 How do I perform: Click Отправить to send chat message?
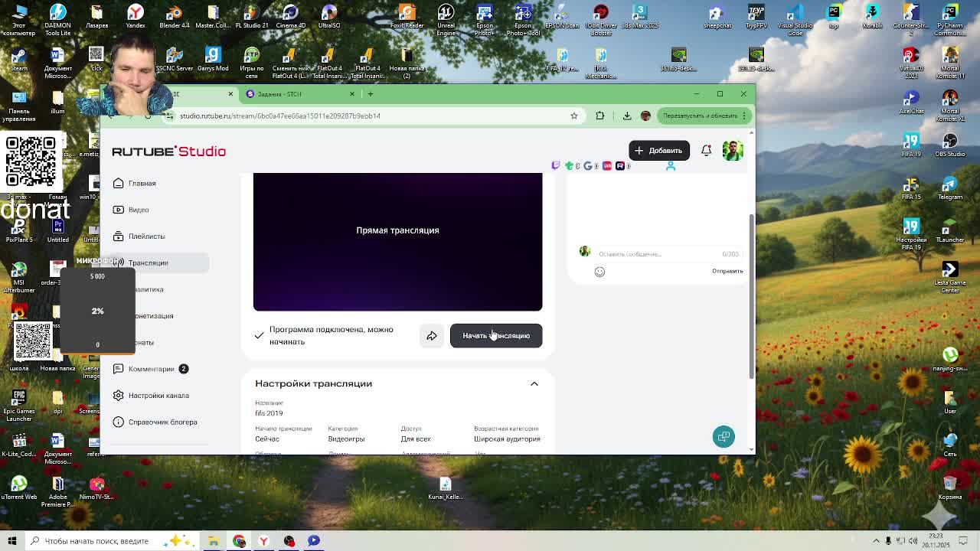pyautogui.click(x=727, y=271)
